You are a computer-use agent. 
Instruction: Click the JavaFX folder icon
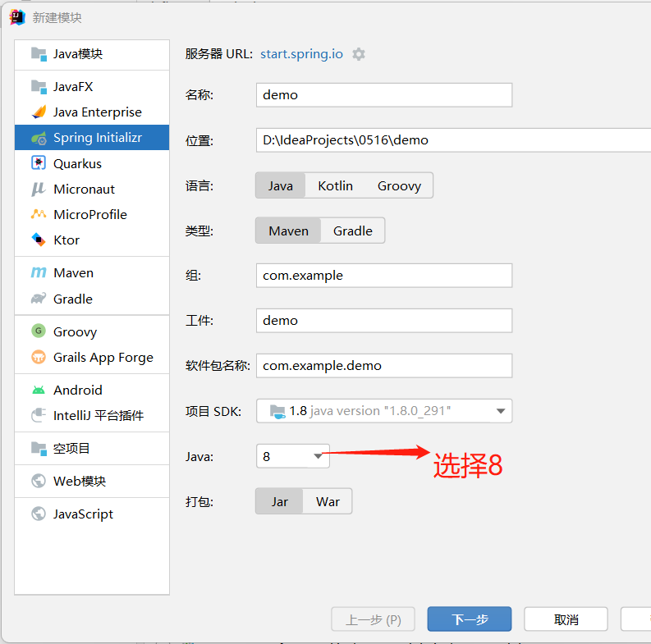tap(39, 87)
